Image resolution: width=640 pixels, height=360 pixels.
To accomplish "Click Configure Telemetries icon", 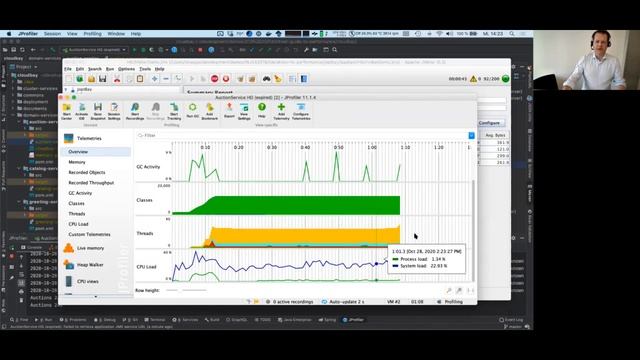I will tap(301, 111).
